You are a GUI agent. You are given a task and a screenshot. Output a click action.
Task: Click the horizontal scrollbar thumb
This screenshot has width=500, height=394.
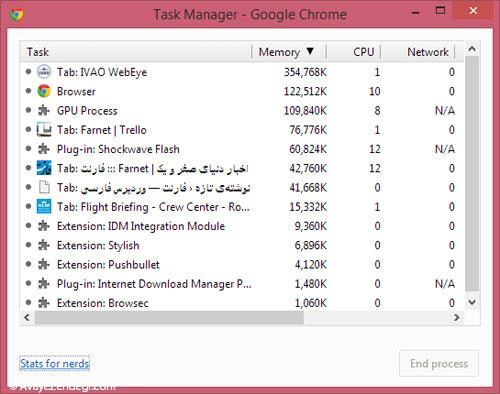click(x=169, y=318)
